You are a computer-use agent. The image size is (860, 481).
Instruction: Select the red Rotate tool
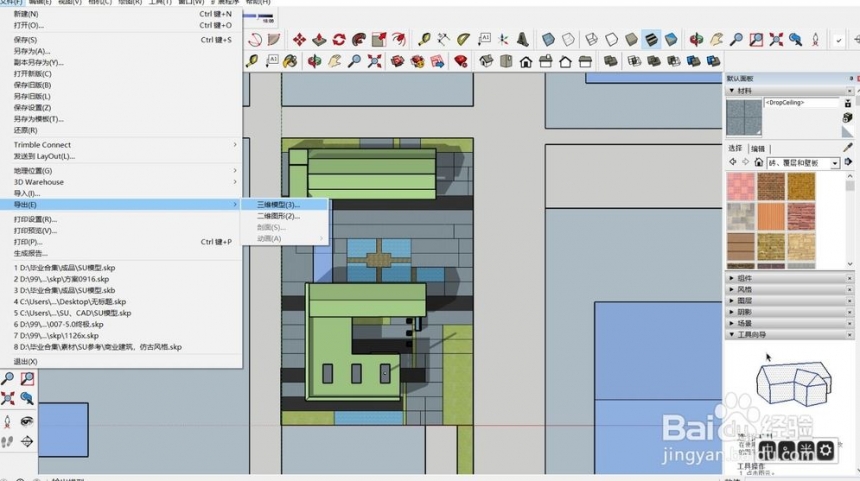pyautogui.click(x=339, y=39)
